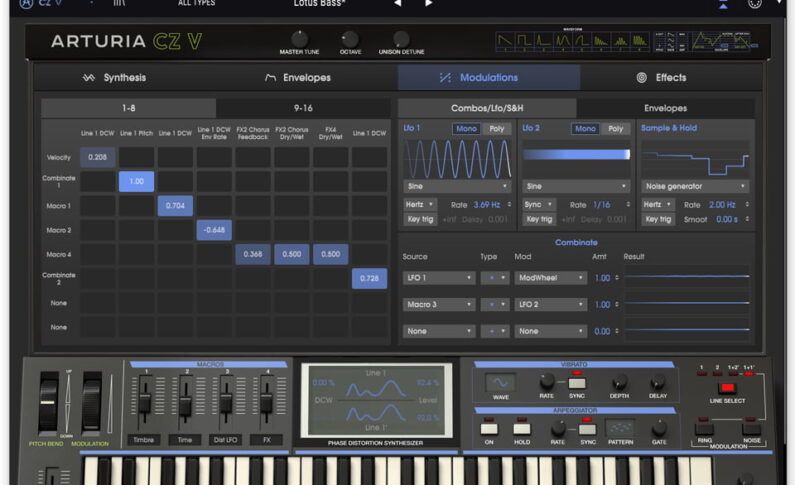795x485 pixels.
Task: Click the Modulation wheel
Action: (92, 403)
